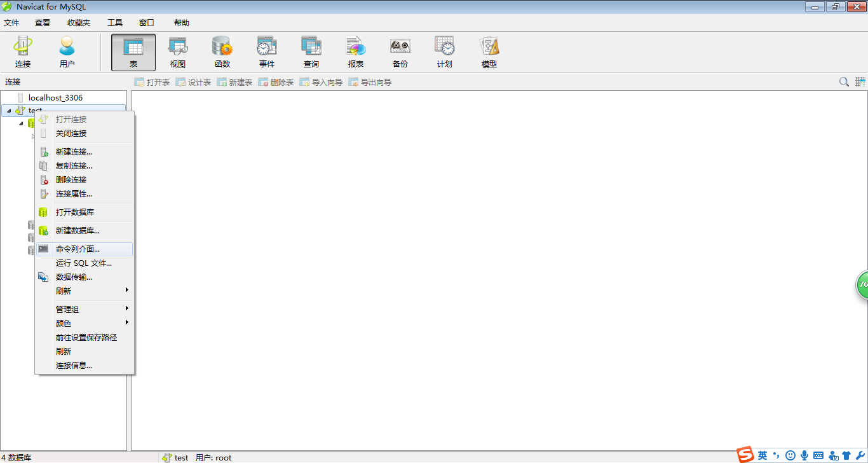Click '用户: root' in status bar
This screenshot has width=868, height=463.
214,458
